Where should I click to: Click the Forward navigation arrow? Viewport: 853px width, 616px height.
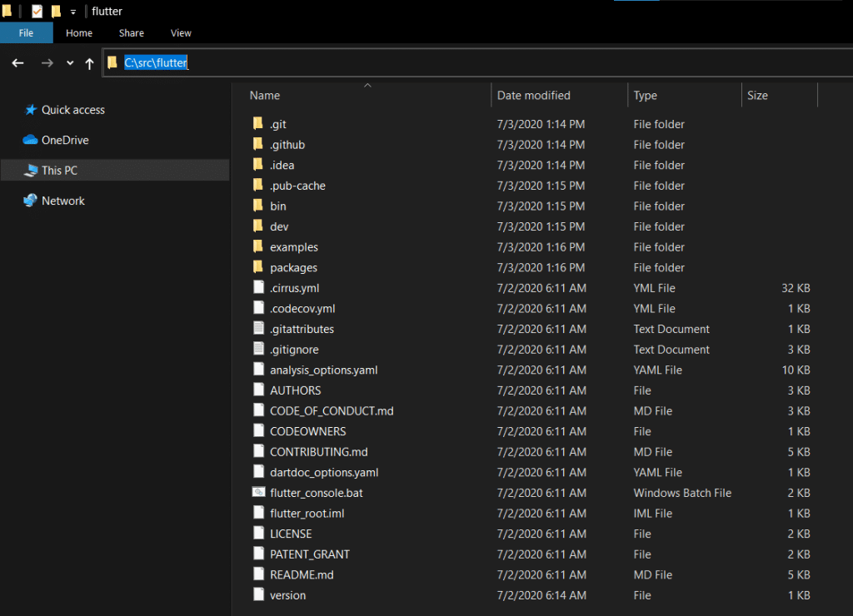47,63
